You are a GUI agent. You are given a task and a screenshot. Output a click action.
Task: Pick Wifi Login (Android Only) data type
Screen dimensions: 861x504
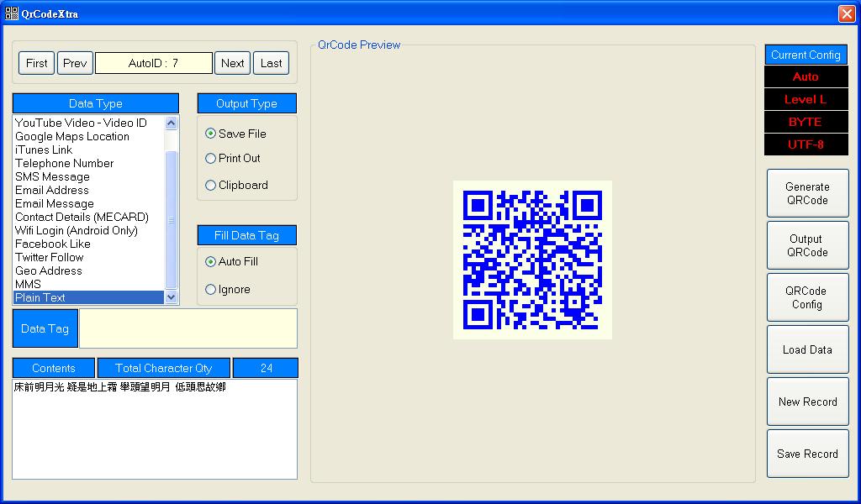tap(77, 230)
